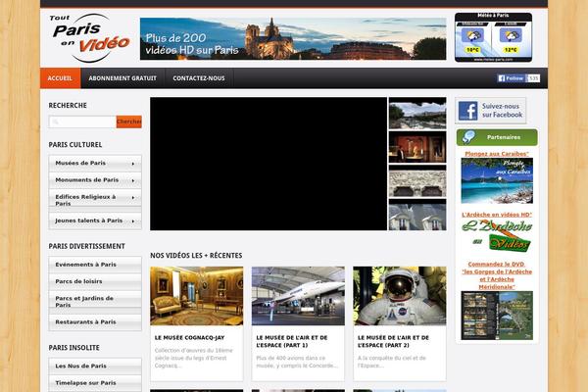This screenshot has height=392, width=588.
Task: Click the Facebook Follow button in navbar
Action: [x=512, y=78]
